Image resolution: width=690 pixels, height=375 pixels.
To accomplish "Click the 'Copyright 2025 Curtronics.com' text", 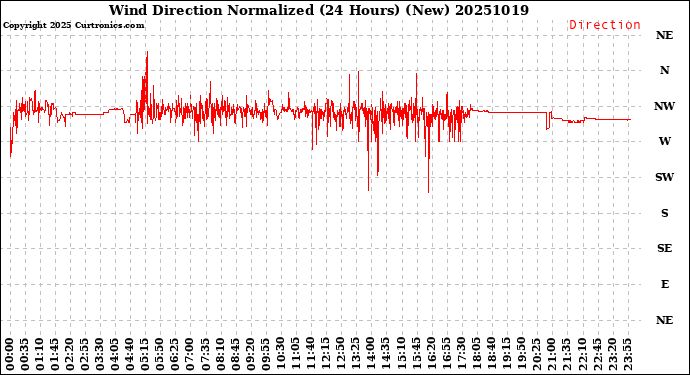I will 73,25.
